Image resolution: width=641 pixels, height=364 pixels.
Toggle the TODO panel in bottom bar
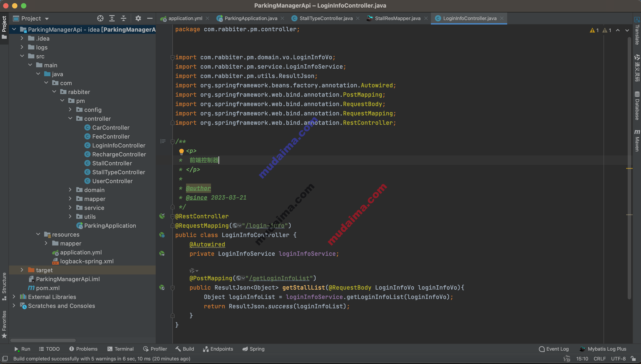[x=49, y=349]
